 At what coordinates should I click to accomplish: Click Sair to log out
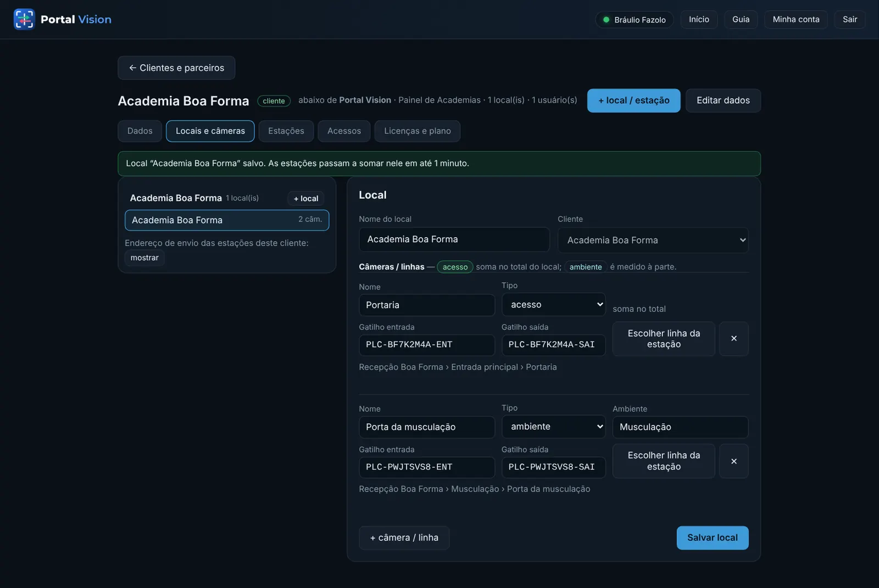click(850, 19)
